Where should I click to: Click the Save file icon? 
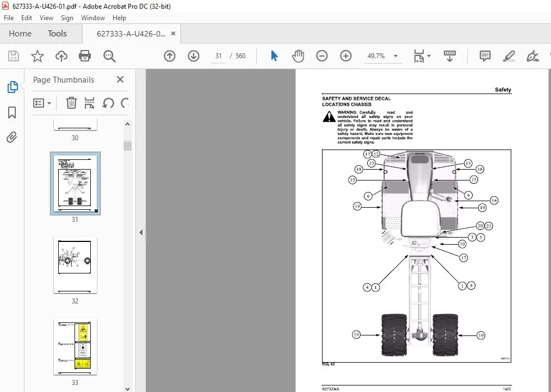click(x=14, y=56)
